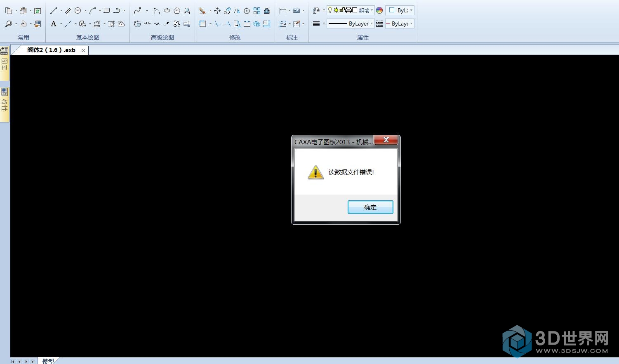Screen dimensions: 619x364
Task: Select the Rectangle drawing tool
Action: tap(107, 11)
